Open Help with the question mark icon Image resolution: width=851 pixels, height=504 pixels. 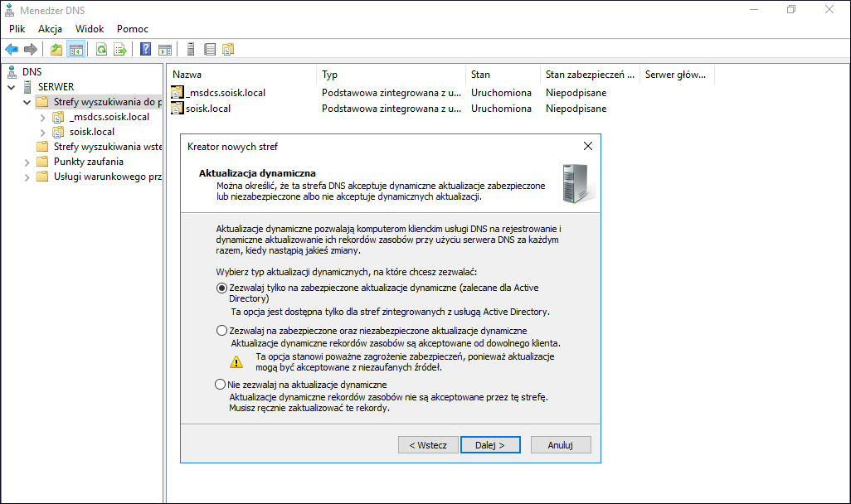(x=145, y=50)
